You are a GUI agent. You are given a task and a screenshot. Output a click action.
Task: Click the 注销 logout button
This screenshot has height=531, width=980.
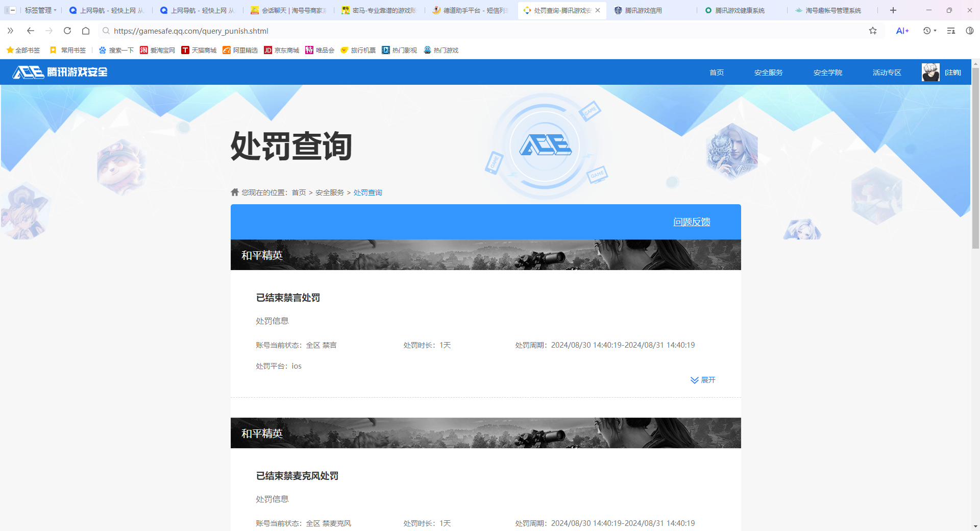click(952, 72)
